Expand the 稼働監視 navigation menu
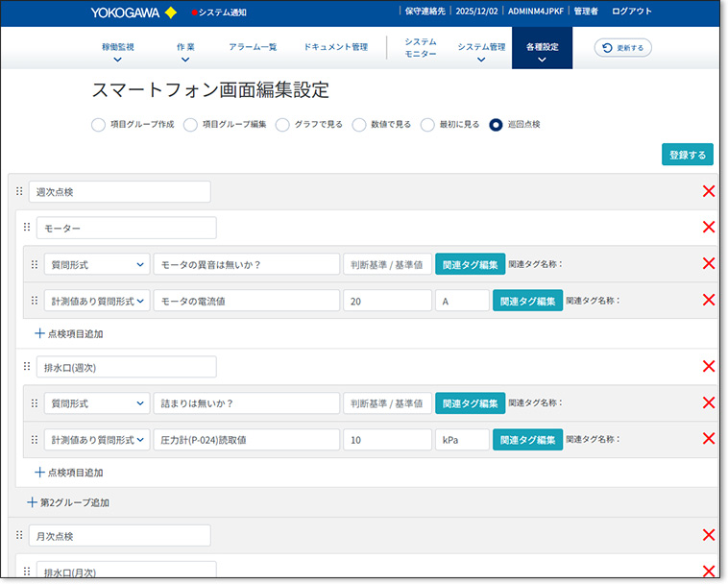 click(118, 52)
